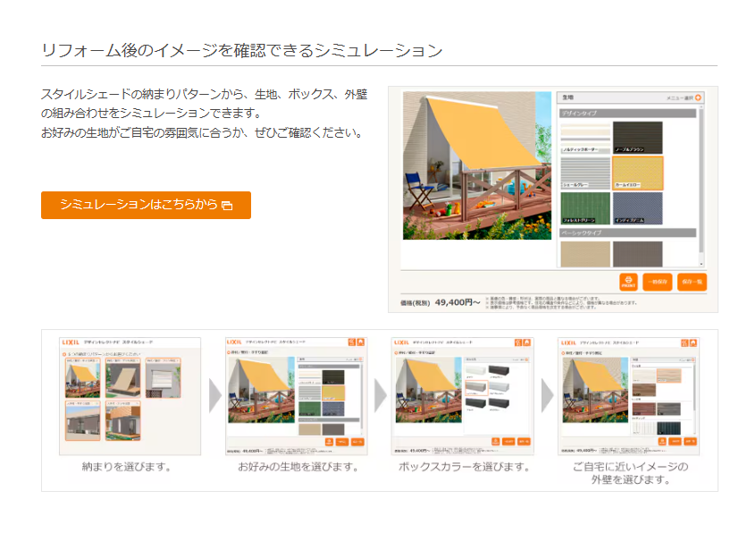This screenshot has height=533, width=756.
Task: Open the メニュー選択 orange arrow icon
Action: coord(696,98)
